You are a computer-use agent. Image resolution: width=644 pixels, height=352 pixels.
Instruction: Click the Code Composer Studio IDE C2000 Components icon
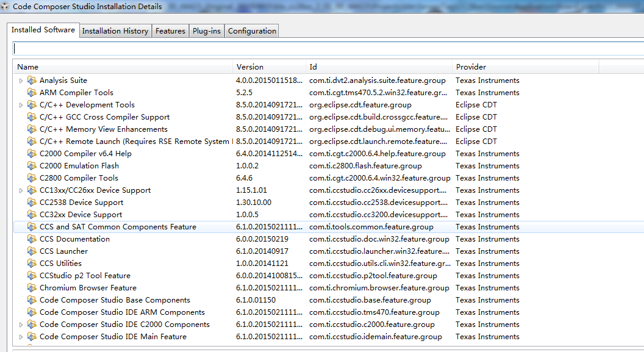pos(32,325)
